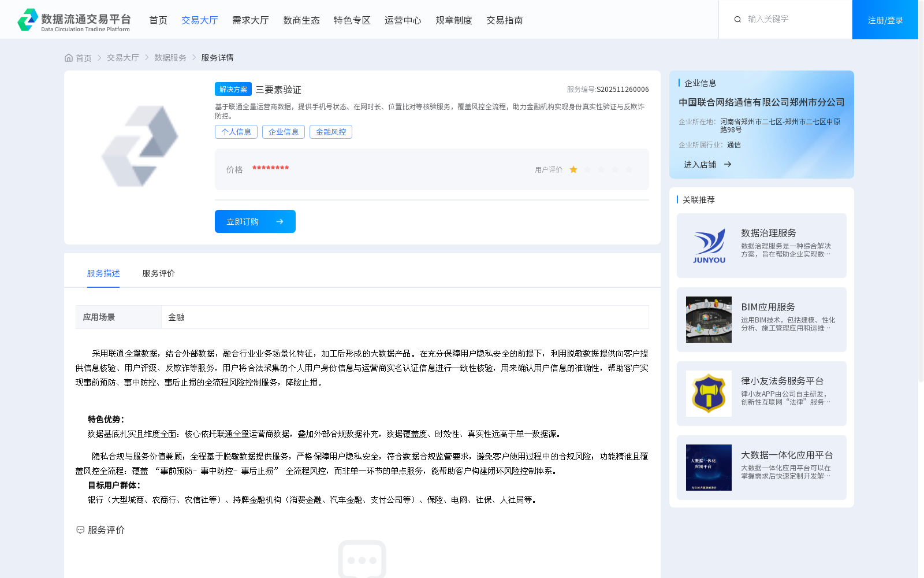Image resolution: width=924 pixels, height=578 pixels.
Task: Click the 企业信息 tag under description
Action: click(x=284, y=132)
